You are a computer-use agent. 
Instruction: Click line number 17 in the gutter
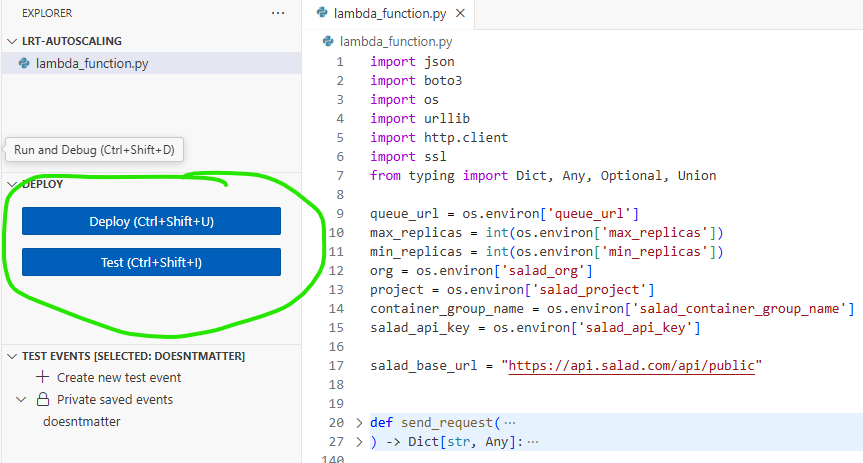pos(336,366)
